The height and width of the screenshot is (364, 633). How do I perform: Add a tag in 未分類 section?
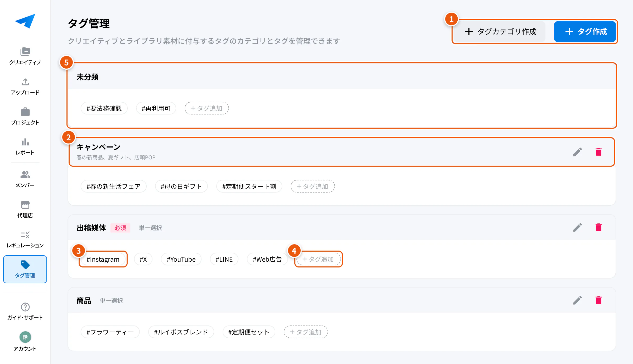pos(207,108)
